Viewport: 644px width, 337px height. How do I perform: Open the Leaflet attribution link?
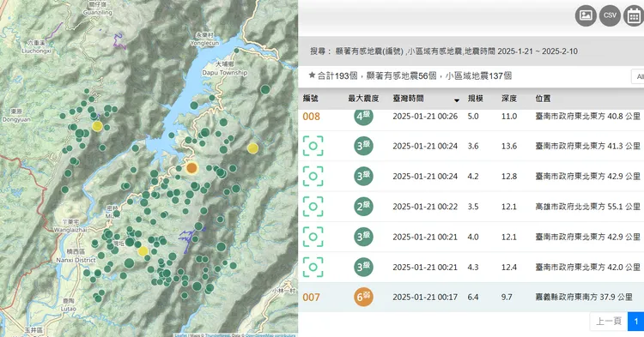click(180, 335)
